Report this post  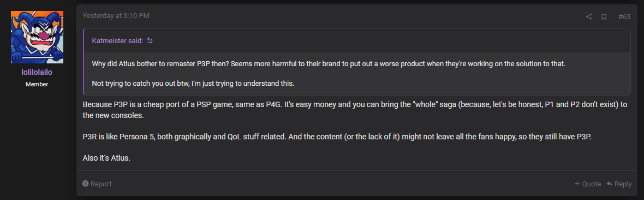(x=97, y=184)
